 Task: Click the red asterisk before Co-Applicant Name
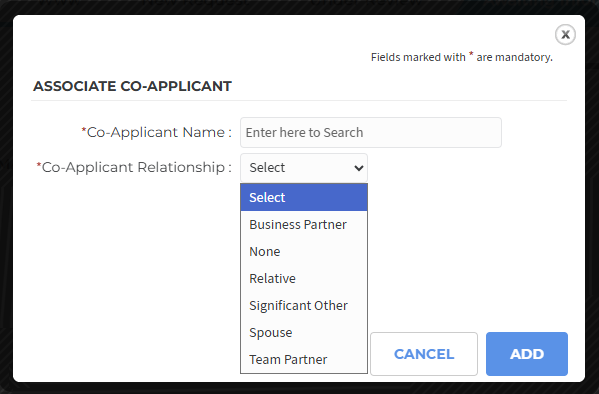84,131
